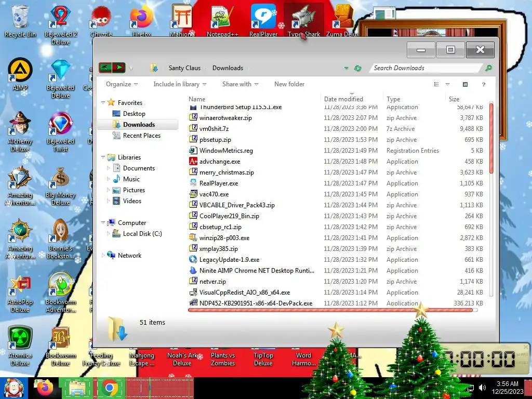This screenshot has width=532, height=399.
Task: Sort files by the Name column header
Action: coord(197,99)
